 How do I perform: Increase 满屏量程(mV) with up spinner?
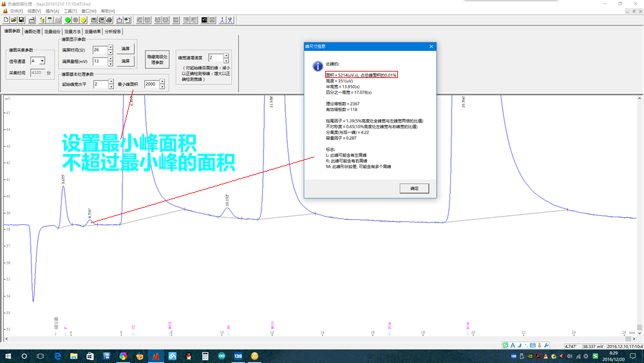[x=111, y=59]
